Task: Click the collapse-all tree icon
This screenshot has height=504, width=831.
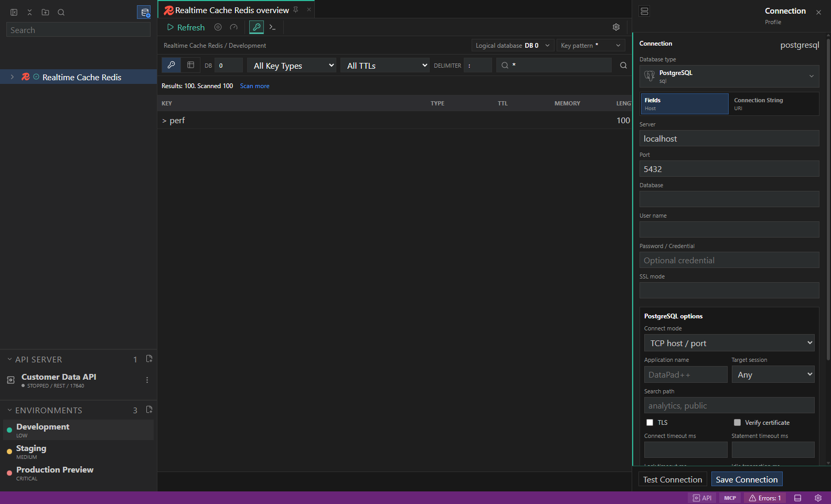Action: pos(30,12)
